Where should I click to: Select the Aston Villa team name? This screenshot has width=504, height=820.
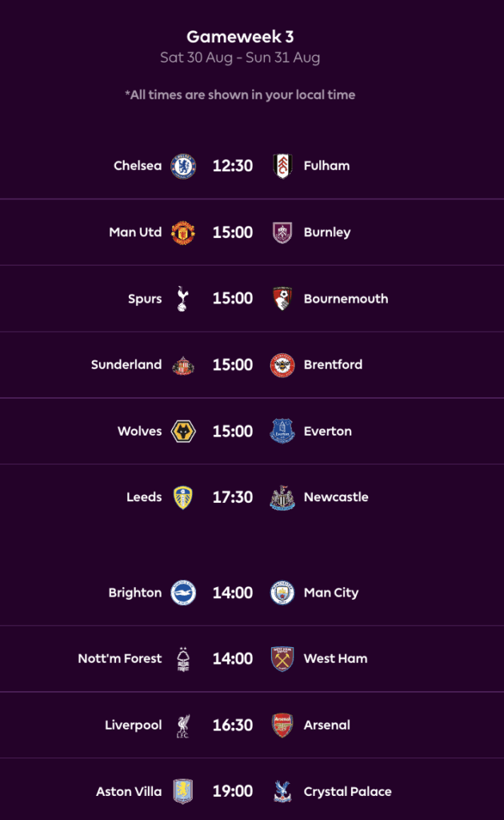128,791
